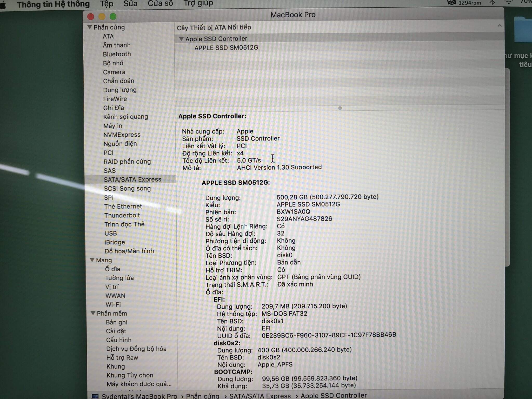Select iBridge in the sidebar
This screenshot has width=532, height=399.
pyautogui.click(x=115, y=242)
